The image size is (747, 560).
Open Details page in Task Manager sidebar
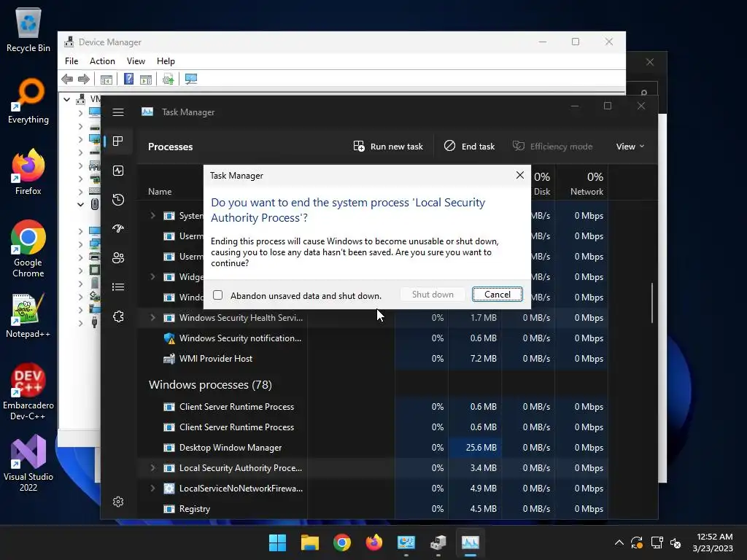tap(117, 287)
